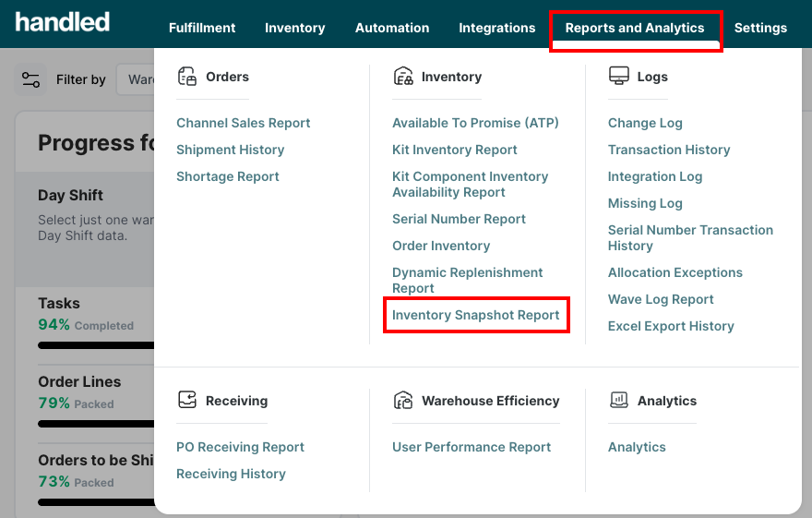Open the Fulfillment menu
Viewport: 812px width, 518px height.
(202, 28)
